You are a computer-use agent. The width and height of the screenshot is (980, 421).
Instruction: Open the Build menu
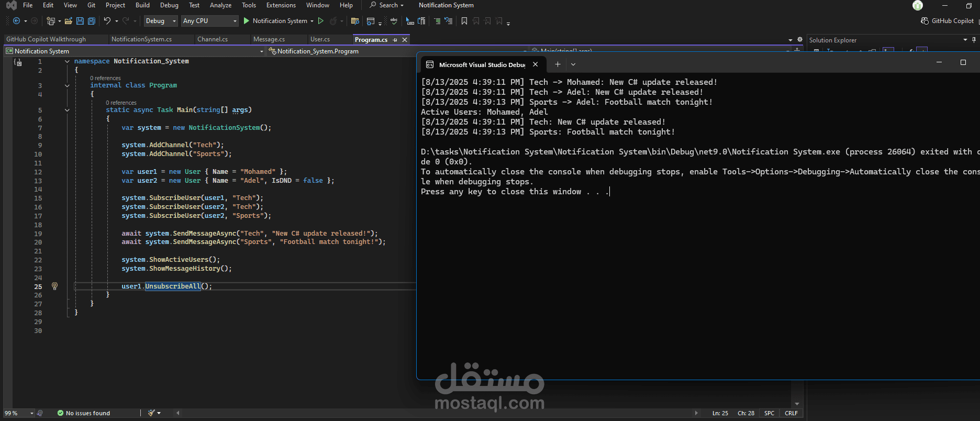142,5
